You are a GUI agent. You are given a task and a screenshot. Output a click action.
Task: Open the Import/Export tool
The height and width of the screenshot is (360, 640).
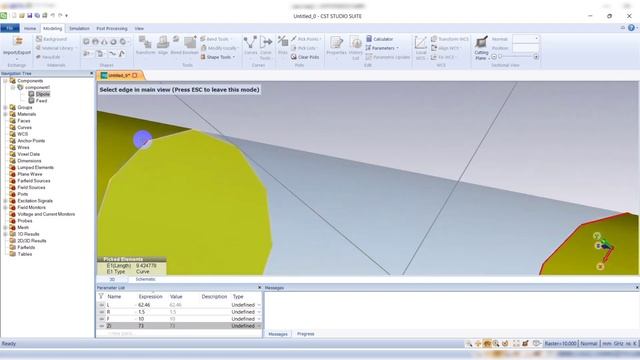tap(17, 46)
